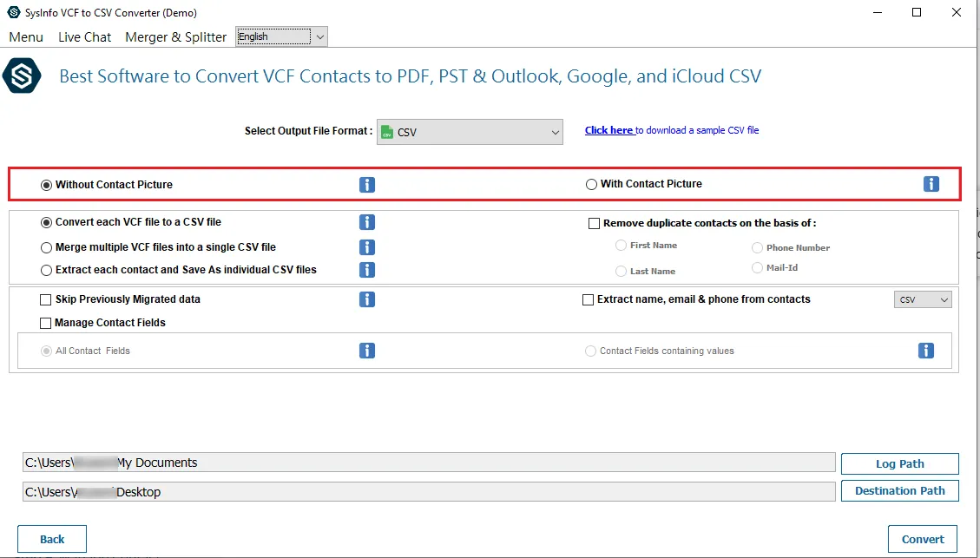
Task: Click the SysInfo hexagon logo
Action: pos(21,76)
